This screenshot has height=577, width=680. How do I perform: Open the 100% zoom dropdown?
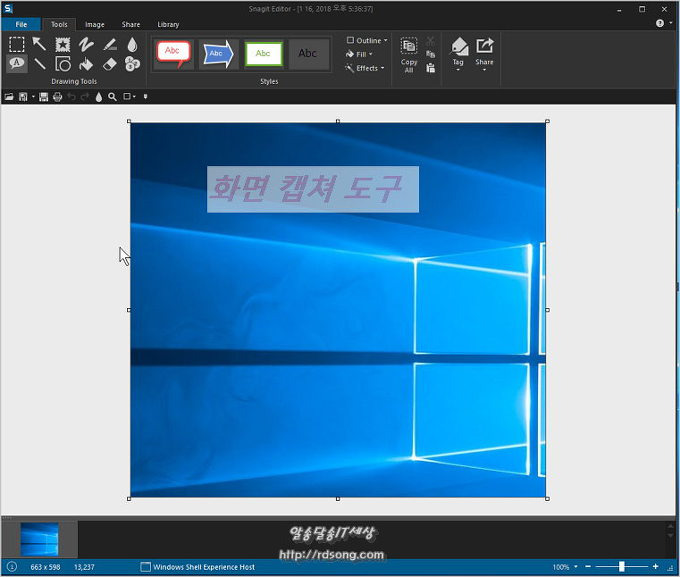[565, 567]
